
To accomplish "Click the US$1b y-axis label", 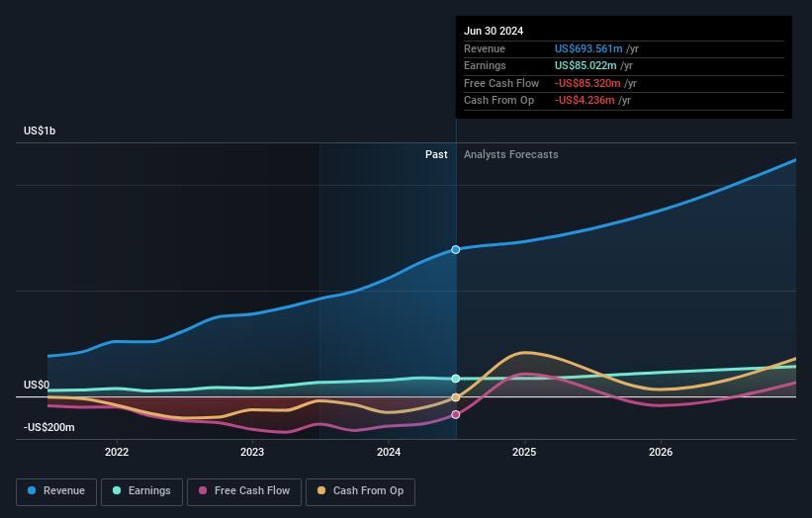I will point(40,131).
